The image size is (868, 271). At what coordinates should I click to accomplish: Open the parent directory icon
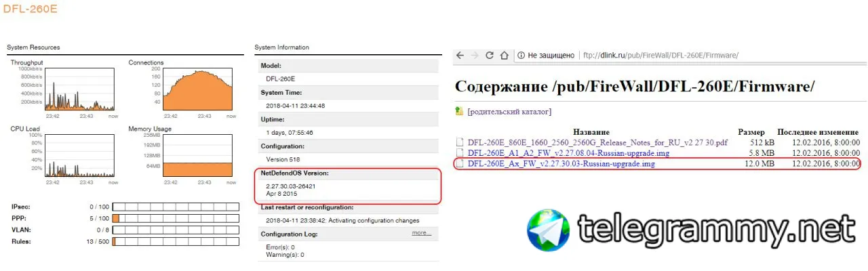pyautogui.click(x=460, y=111)
